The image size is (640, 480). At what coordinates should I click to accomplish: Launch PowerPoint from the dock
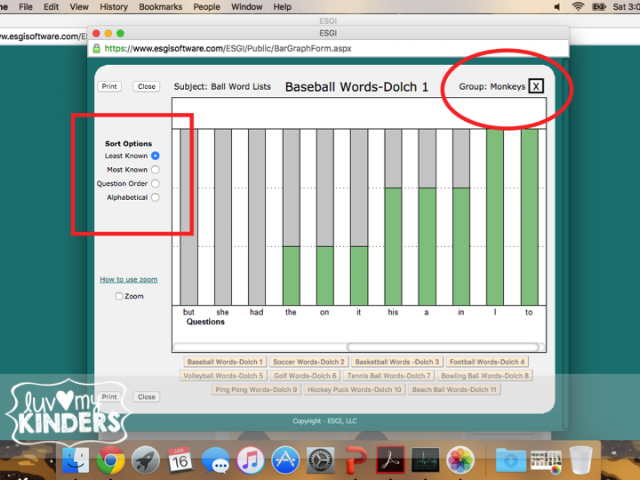(356, 460)
